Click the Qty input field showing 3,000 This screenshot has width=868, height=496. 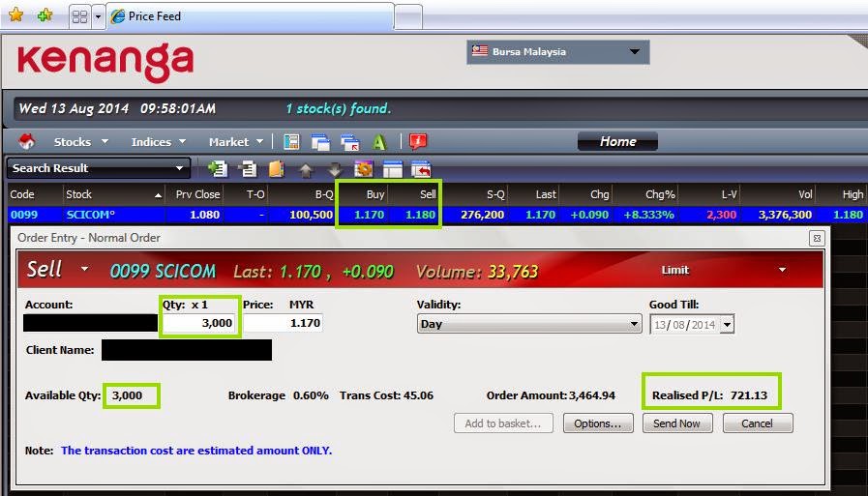(x=200, y=323)
